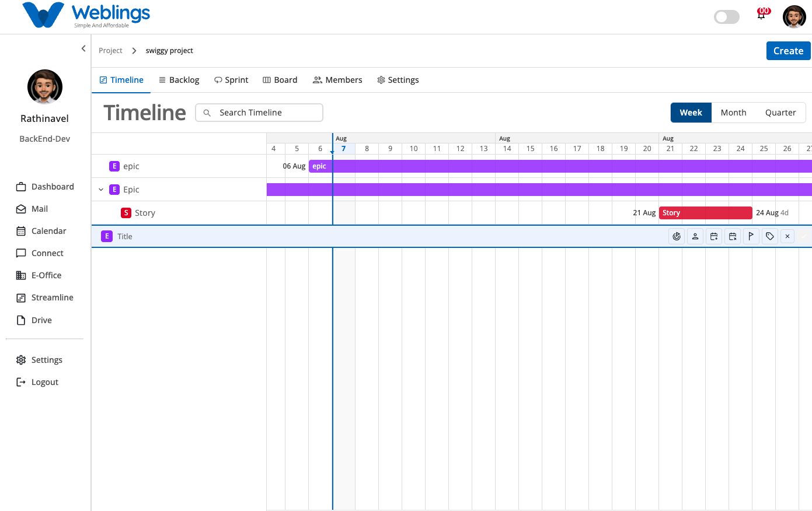Open Mail in the sidebar
Screen dimensions: 812x511
tap(32, 209)
